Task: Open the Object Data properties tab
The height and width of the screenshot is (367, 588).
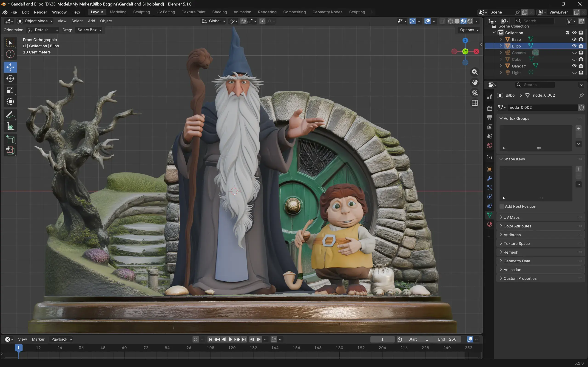Action: click(490, 215)
